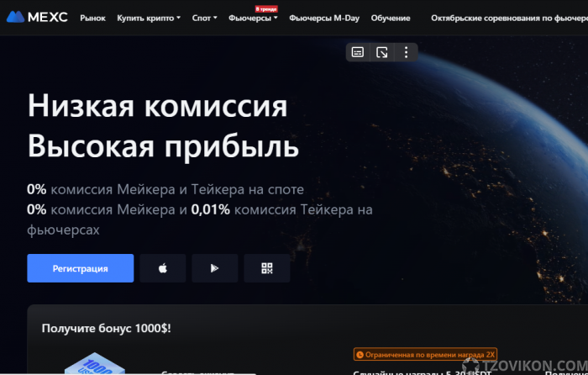Click the MEXC logo
Screen dimensions: 588x375
pyautogui.click(x=37, y=18)
